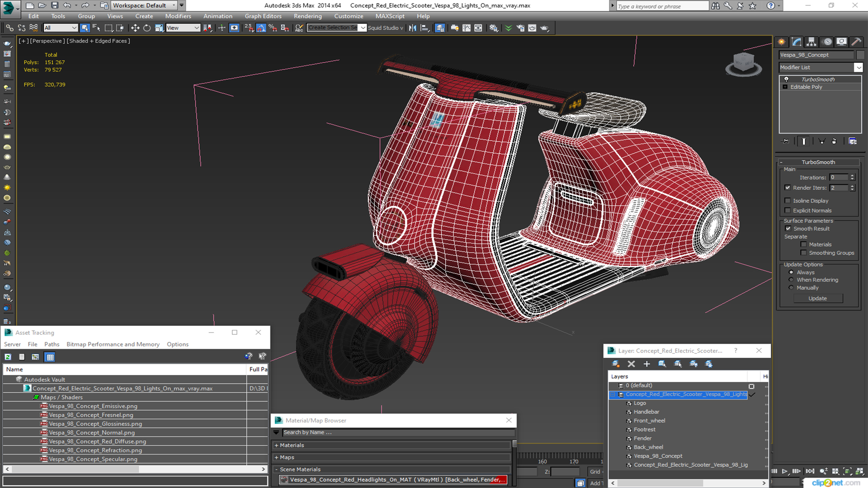Select the Always update radio button
The image size is (868, 488).
[791, 272]
